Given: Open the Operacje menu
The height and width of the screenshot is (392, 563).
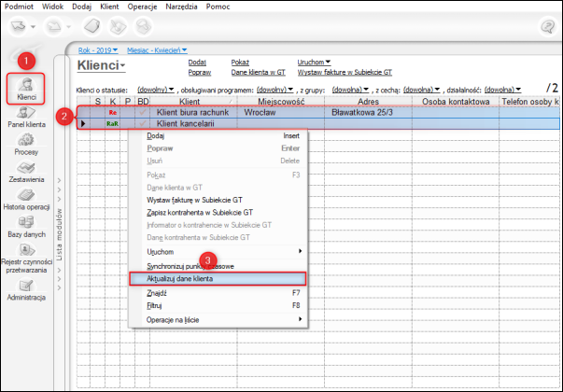Looking at the screenshot, I should 142,7.
